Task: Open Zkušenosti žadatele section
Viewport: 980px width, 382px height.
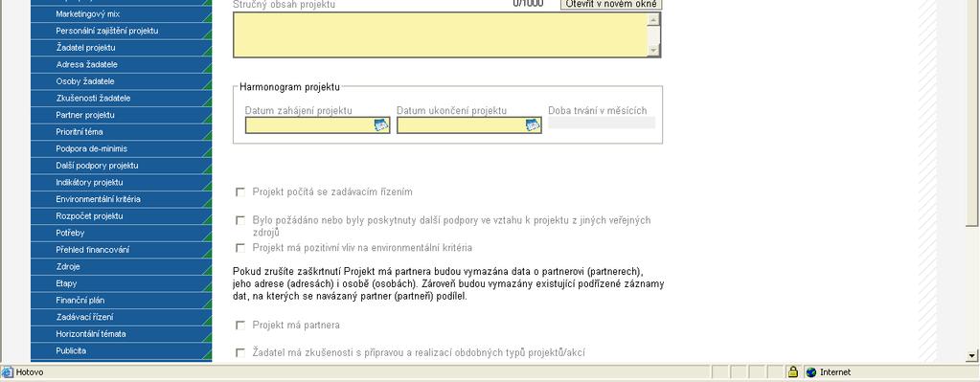Action: click(122, 98)
